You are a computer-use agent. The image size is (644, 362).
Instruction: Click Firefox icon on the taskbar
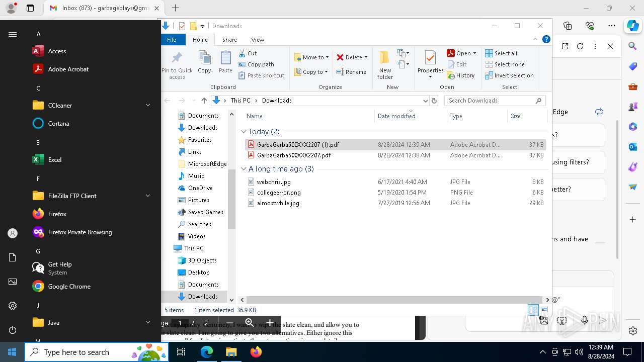256,352
